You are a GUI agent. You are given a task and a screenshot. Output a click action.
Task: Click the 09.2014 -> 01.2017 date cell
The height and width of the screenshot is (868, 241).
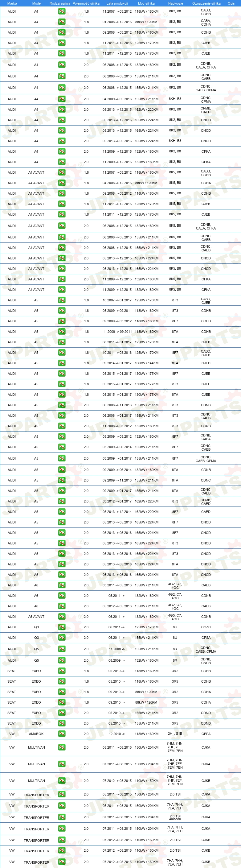(117, 363)
